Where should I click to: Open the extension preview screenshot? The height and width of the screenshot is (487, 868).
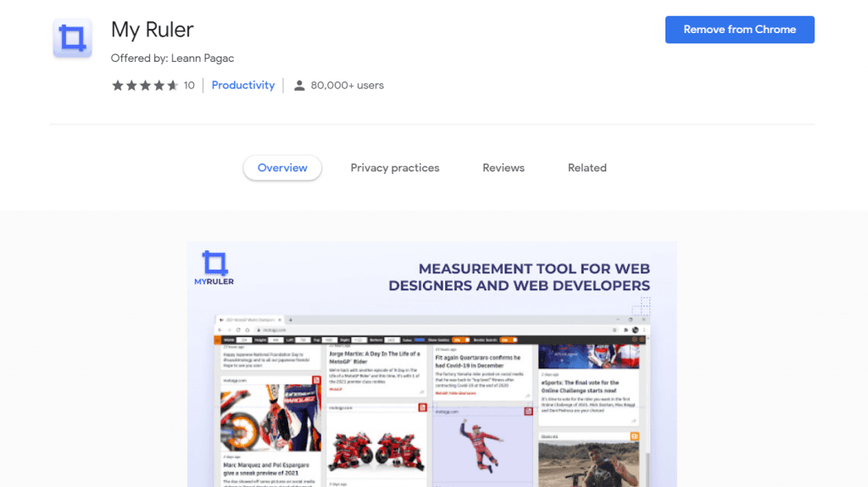[431, 364]
